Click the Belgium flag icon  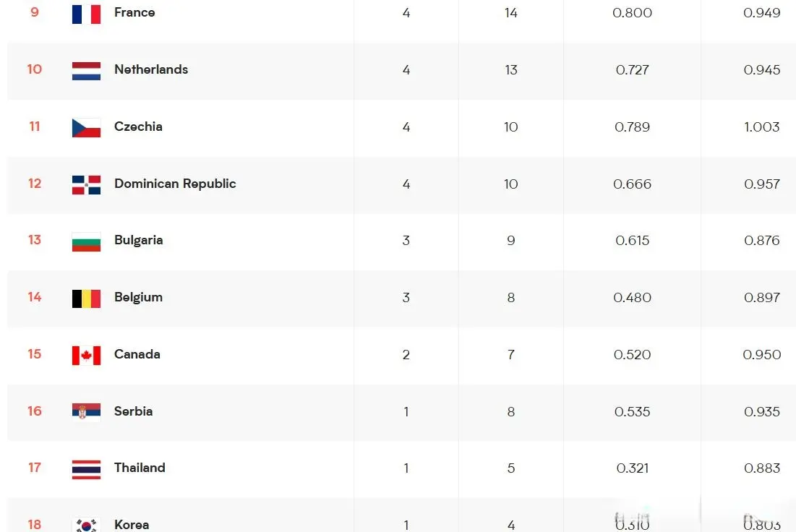click(86, 299)
